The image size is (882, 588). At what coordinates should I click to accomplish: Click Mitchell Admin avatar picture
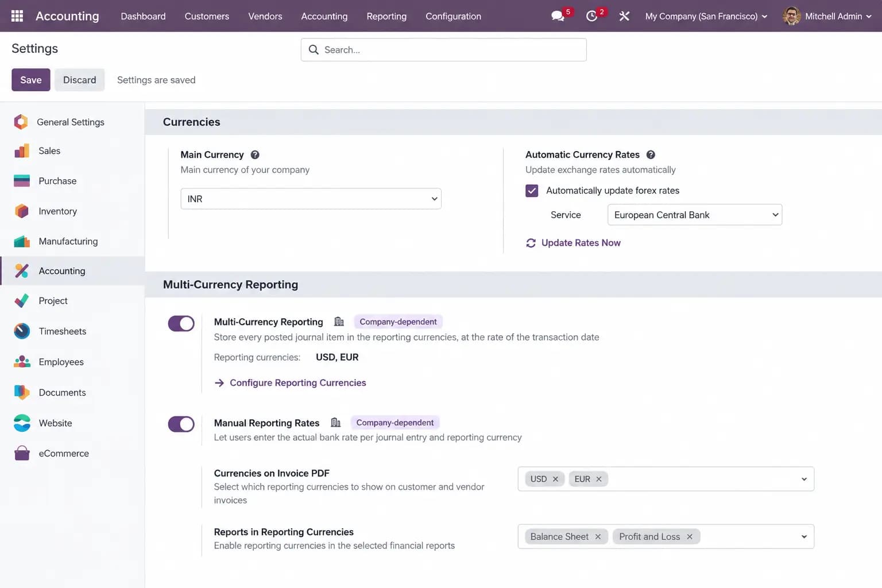pos(791,16)
